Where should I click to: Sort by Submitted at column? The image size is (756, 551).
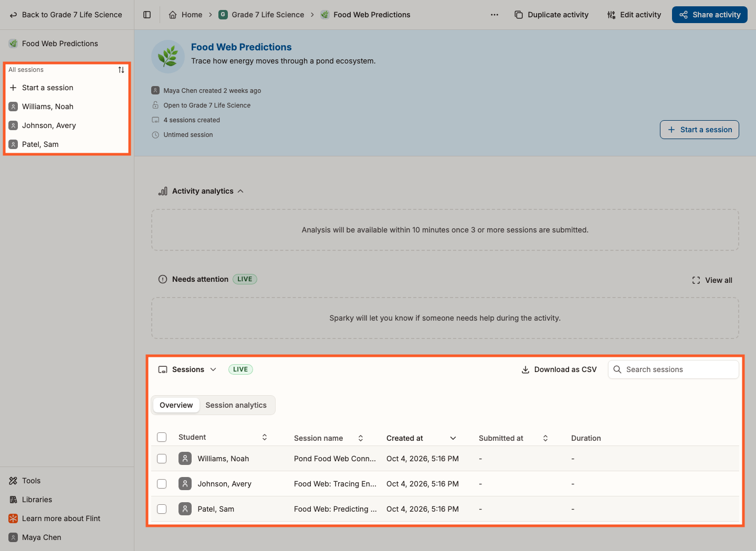(545, 438)
